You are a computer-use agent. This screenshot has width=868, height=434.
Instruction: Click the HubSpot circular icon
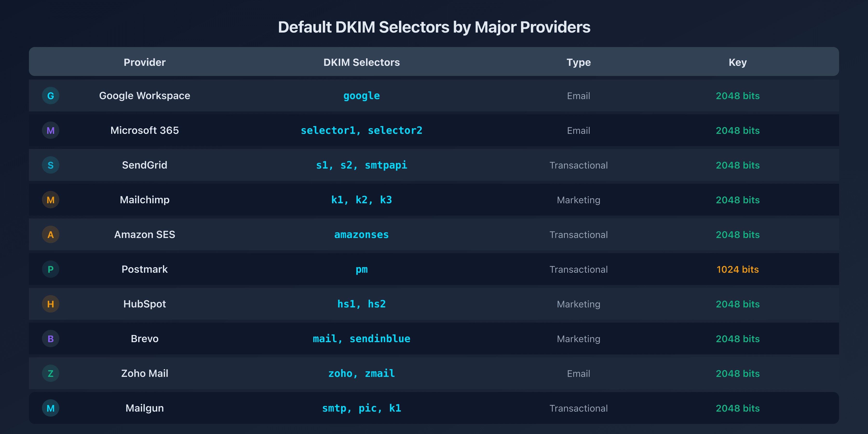(x=51, y=304)
